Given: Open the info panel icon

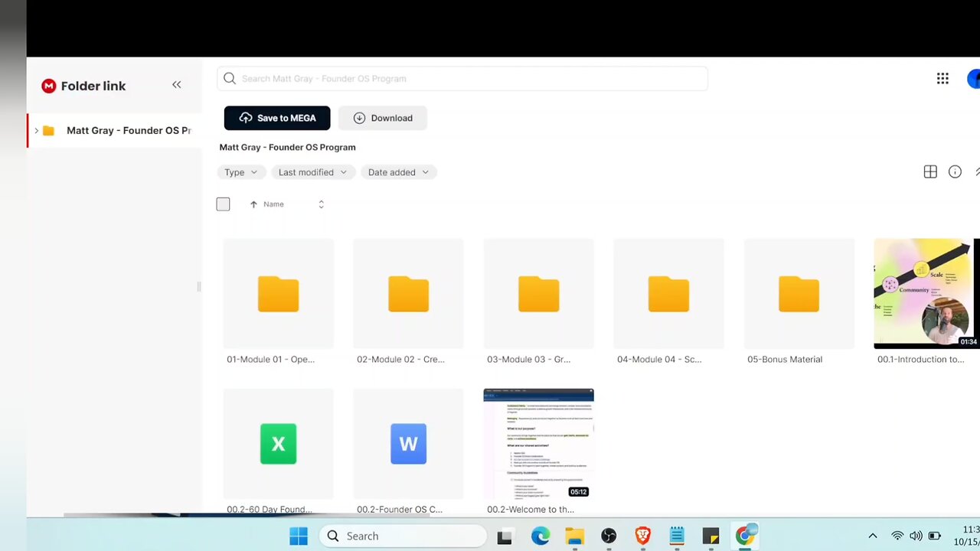Looking at the screenshot, I should click(955, 172).
